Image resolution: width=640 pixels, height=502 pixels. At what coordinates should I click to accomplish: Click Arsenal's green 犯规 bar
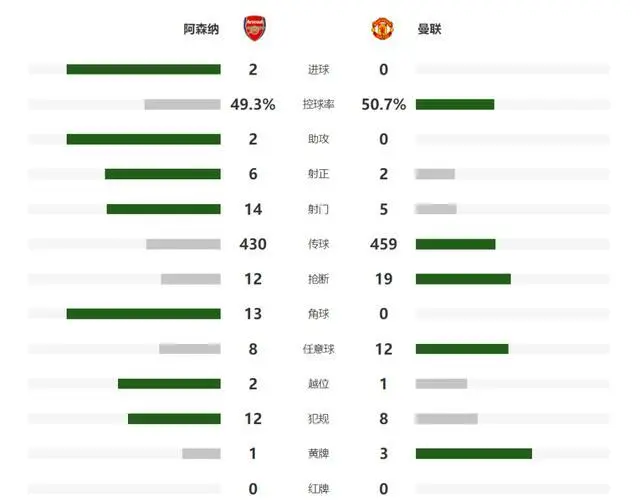(x=174, y=419)
